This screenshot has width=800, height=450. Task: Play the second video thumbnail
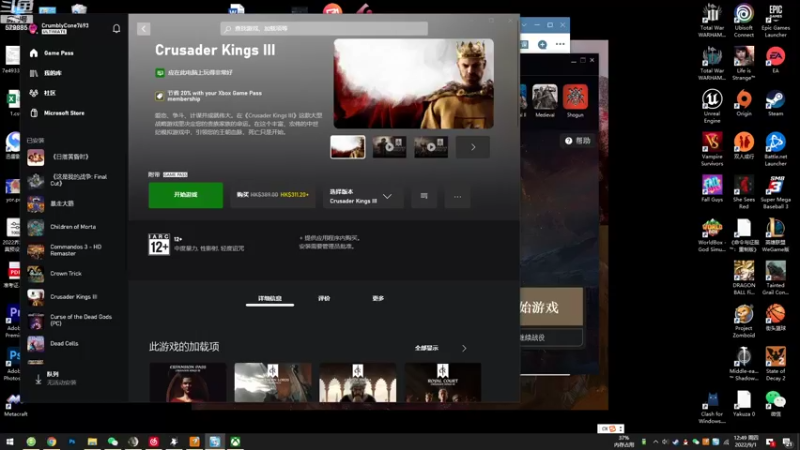389,147
